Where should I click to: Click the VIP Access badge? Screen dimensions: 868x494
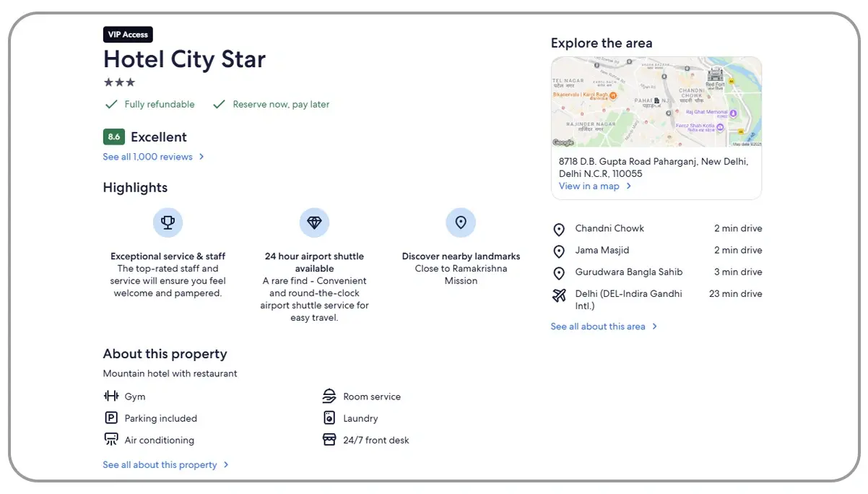pyautogui.click(x=128, y=34)
